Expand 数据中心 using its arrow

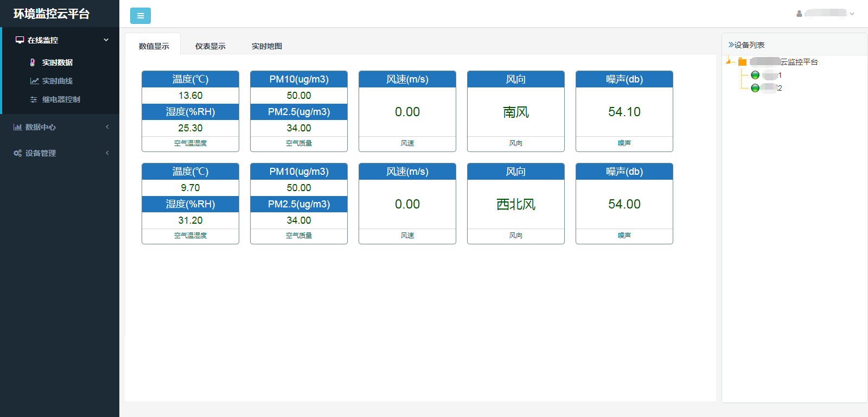(x=107, y=127)
